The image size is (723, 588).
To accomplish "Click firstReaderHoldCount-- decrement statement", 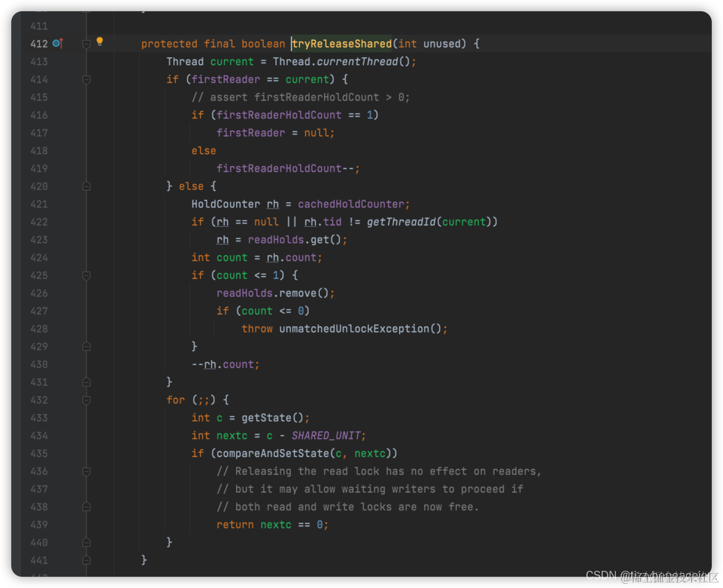I will (x=288, y=168).
